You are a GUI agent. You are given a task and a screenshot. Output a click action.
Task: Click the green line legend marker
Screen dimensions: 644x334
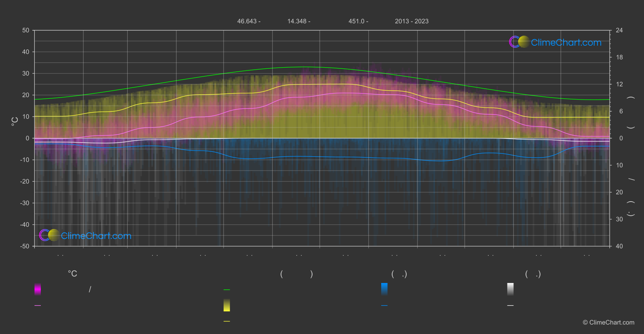227,290
